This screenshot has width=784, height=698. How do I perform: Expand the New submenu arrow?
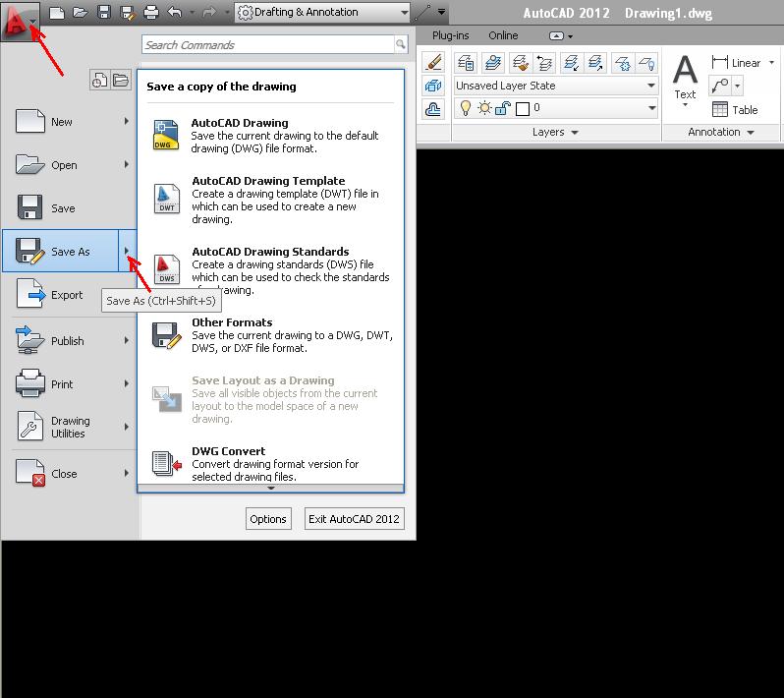click(x=127, y=121)
